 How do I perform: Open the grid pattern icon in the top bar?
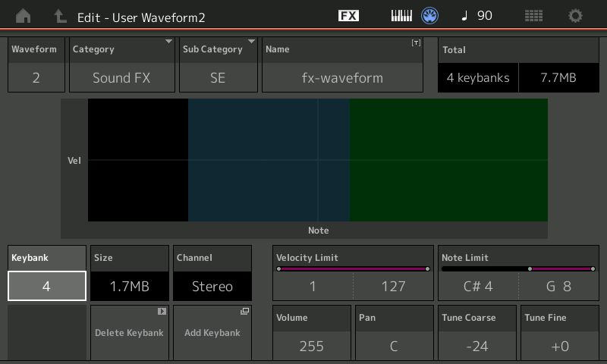point(533,16)
